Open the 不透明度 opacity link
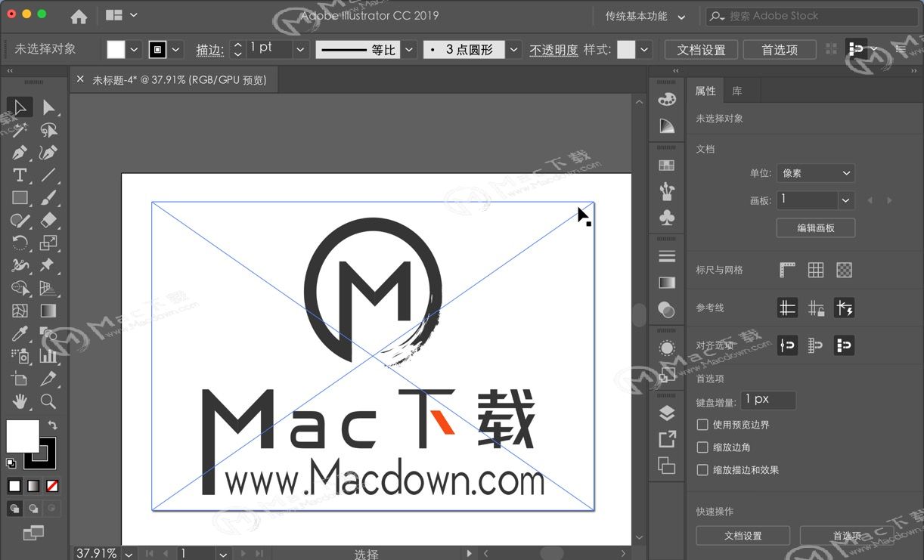Viewport: 924px width, 560px height. 553,50
